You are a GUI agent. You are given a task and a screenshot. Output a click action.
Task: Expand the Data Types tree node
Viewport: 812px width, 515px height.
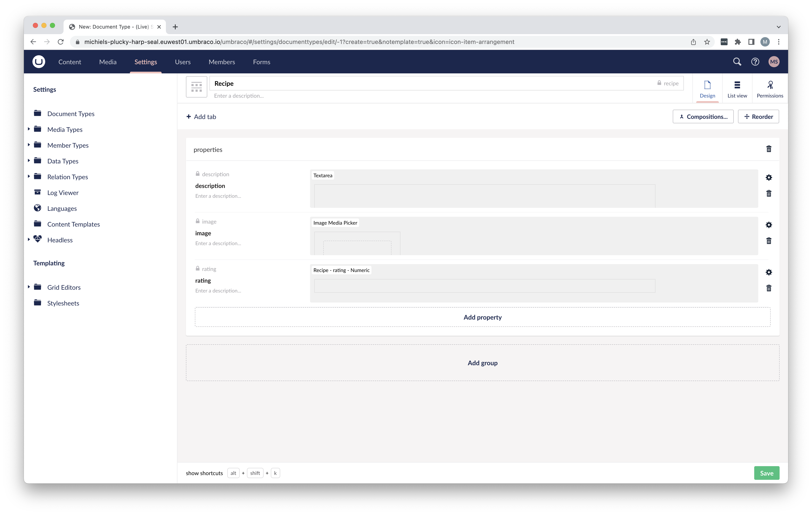coord(29,161)
